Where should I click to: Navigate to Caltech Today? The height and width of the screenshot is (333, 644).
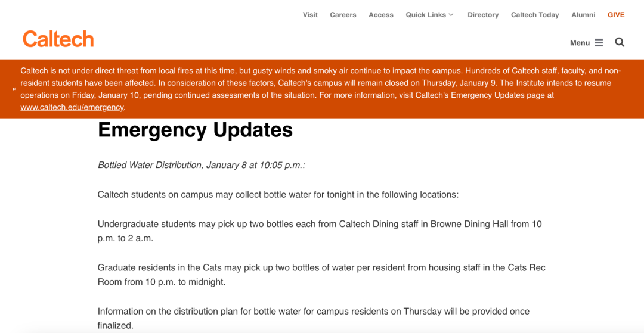click(x=535, y=15)
